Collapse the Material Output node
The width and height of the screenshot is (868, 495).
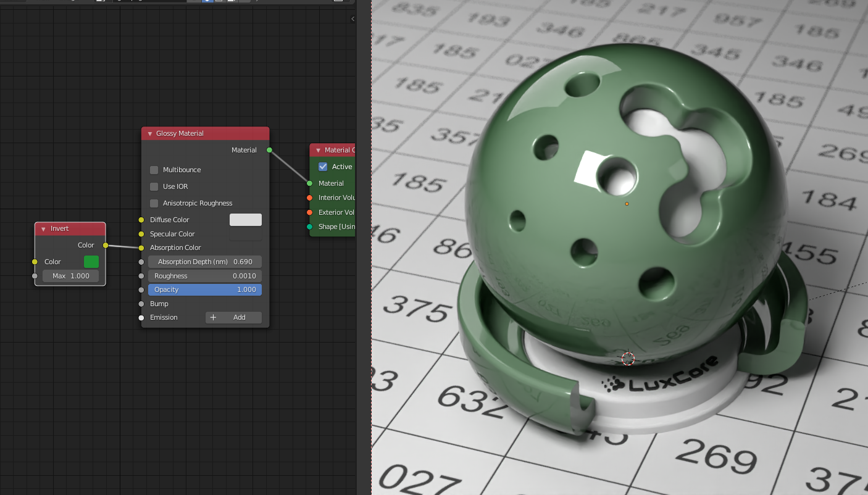pyautogui.click(x=318, y=150)
